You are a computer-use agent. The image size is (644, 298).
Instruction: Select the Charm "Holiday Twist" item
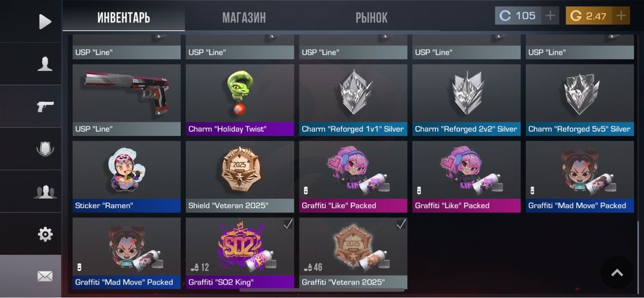tap(240, 100)
